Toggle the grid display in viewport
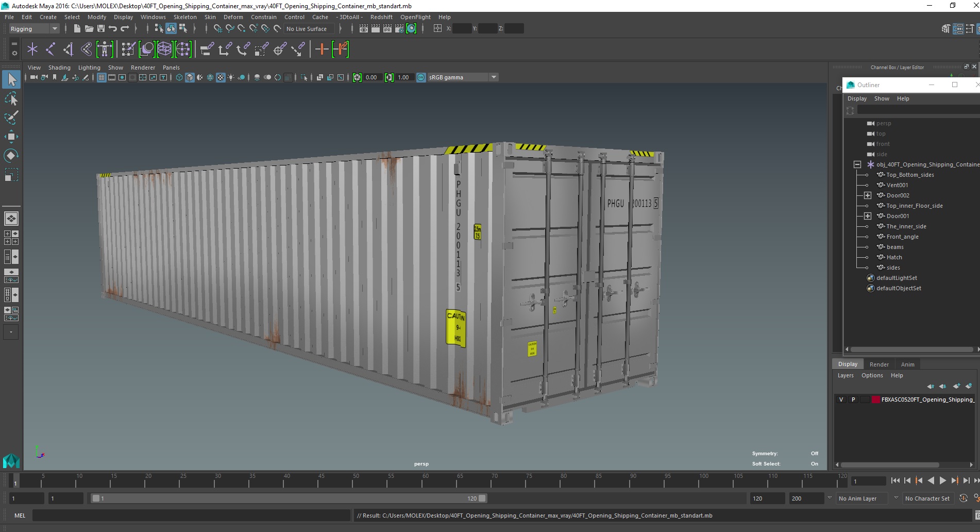 (102, 77)
